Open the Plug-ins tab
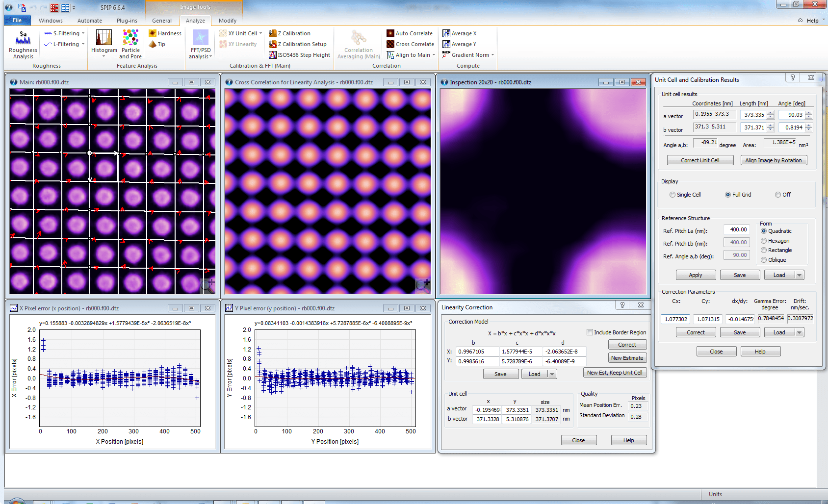828x504 pixels. [127, 21]
